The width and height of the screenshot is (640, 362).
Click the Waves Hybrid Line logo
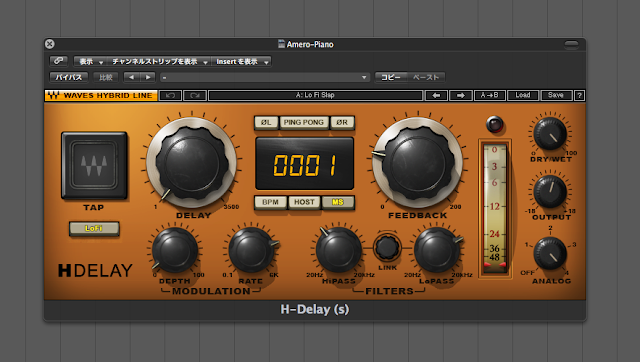coord(101,95)
